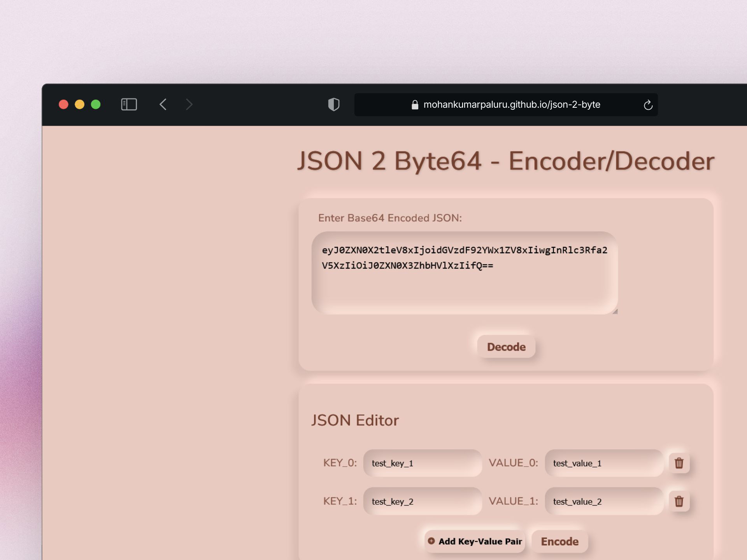Click into the KEY_0 input field
The height and width of the screenshot is (560, 747).
pyautogui.click(x=423, y=463)
